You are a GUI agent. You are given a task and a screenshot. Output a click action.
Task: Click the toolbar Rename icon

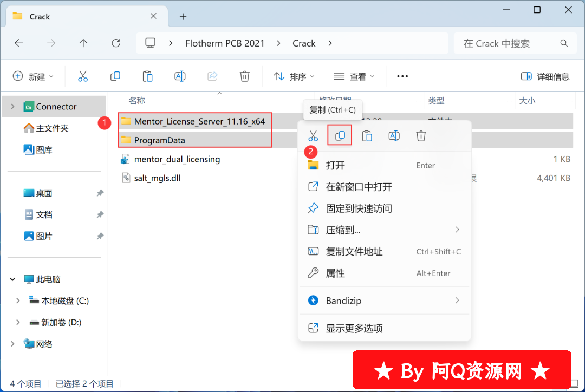pyautogui.click(x=180, y=76)
